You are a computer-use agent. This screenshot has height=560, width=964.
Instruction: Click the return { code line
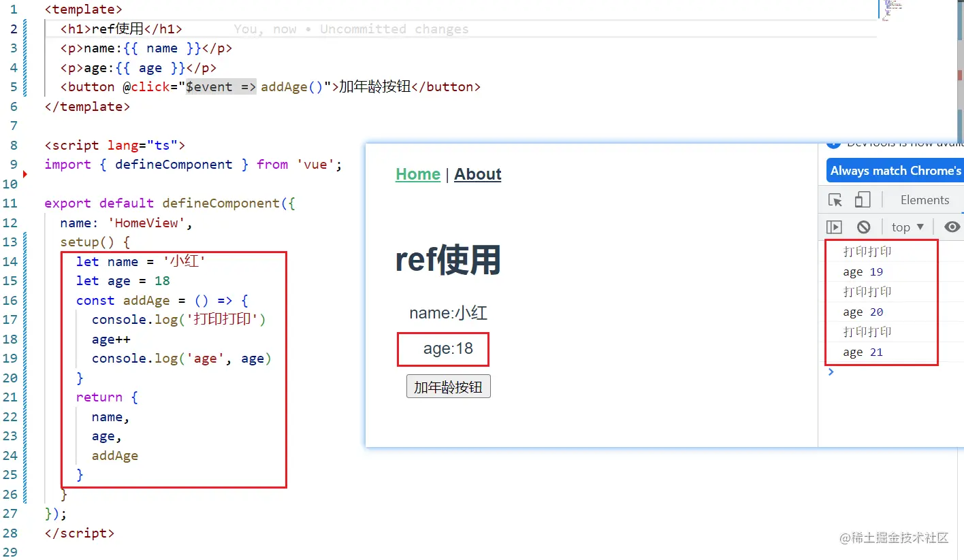coord(108,397)
